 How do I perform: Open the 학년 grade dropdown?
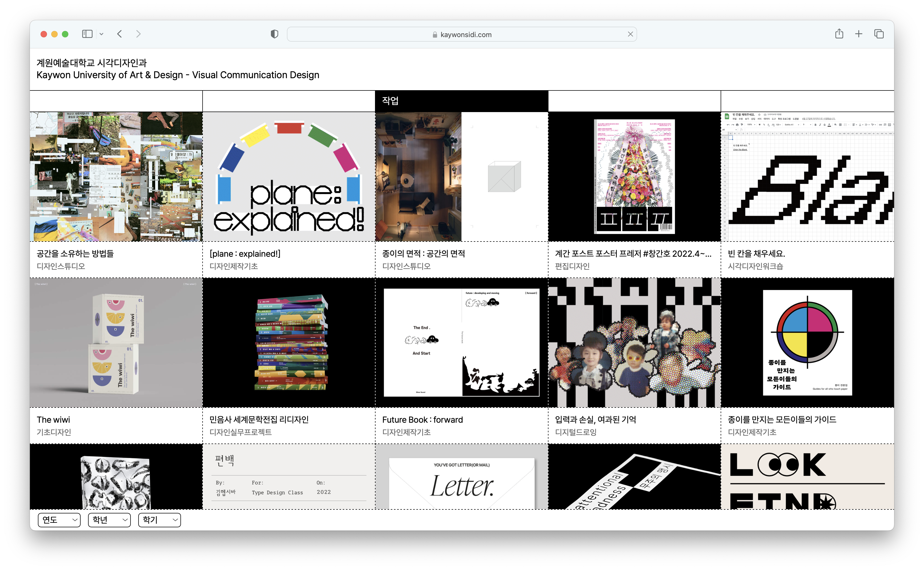click(x=109, y=520)
